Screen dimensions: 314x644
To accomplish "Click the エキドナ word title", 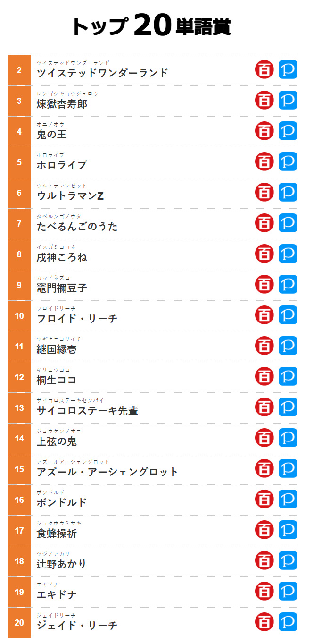I will click(x=57, y=595).
